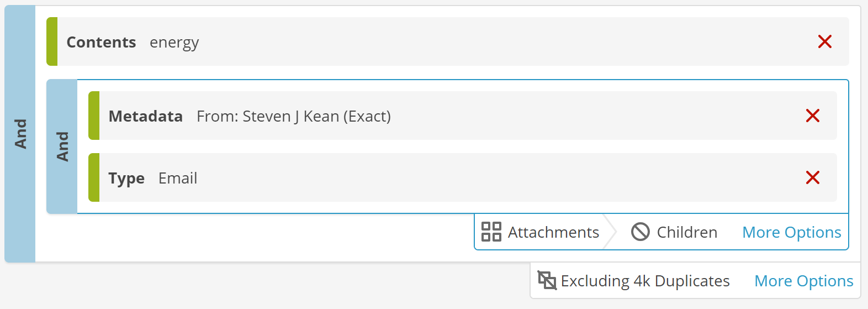Delete the Metadata From Steven J Kean filter
The height and width of the screenshot is (309, 868).
[812, 116]
